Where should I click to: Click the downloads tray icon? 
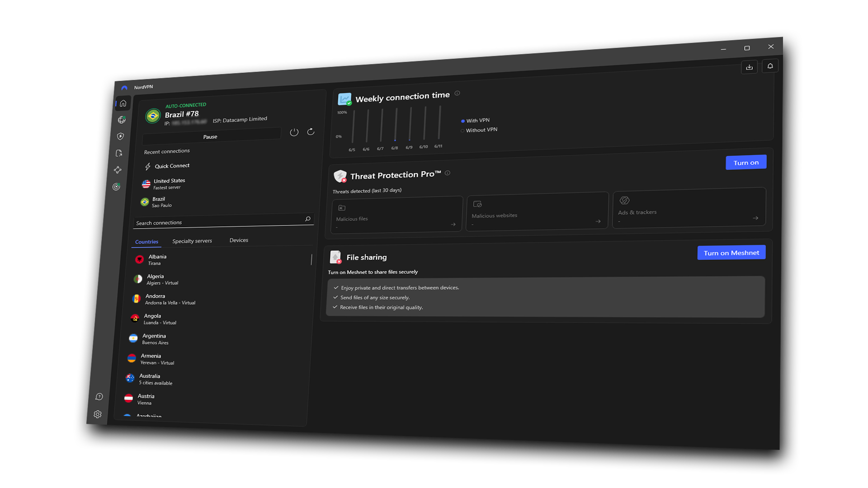tap(749, 67)
